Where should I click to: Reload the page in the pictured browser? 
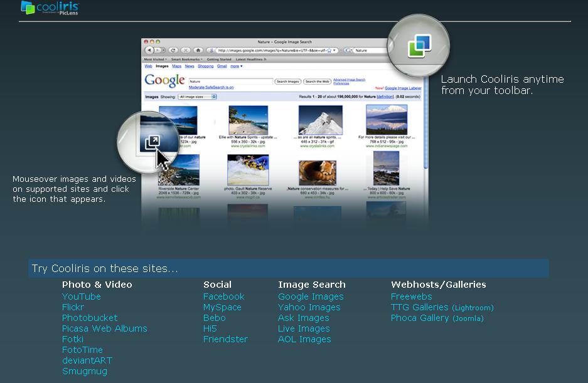173,50
